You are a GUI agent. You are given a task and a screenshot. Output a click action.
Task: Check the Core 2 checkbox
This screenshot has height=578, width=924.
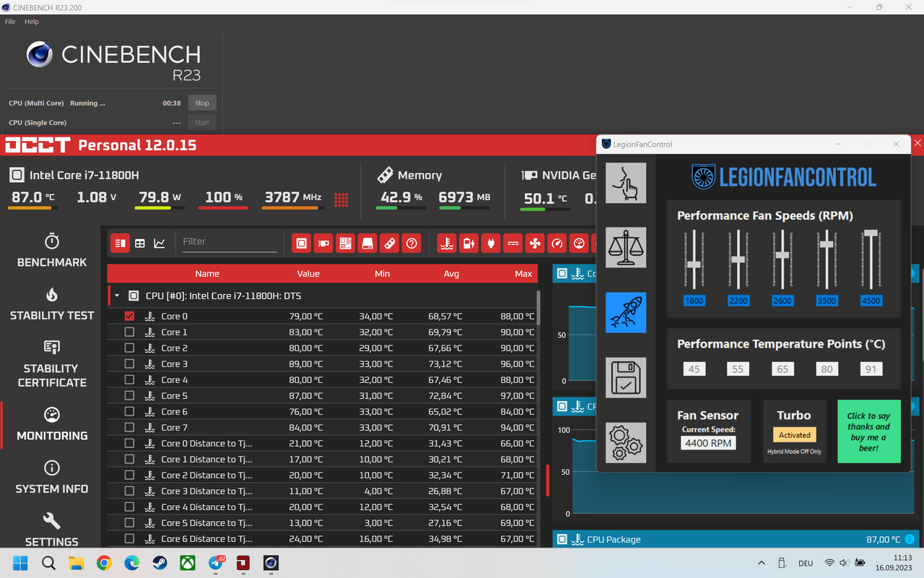pyautogui.click(x=129, y=348)
